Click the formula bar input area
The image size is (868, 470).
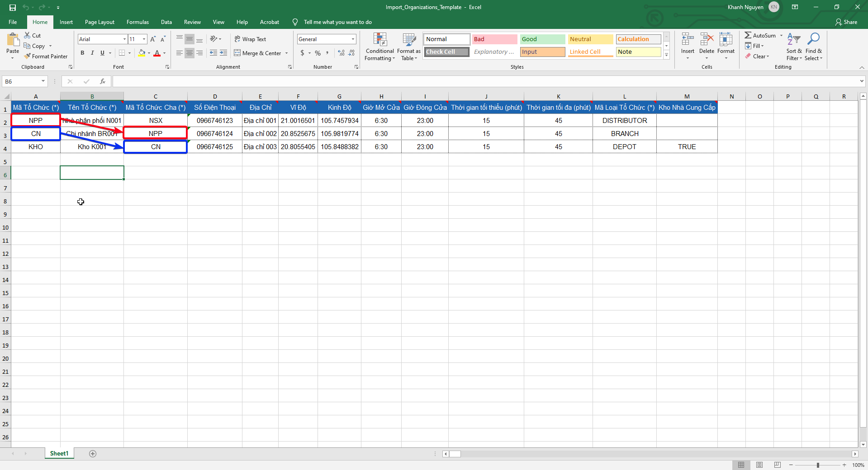pyautogui.click(x=485, y=81)
